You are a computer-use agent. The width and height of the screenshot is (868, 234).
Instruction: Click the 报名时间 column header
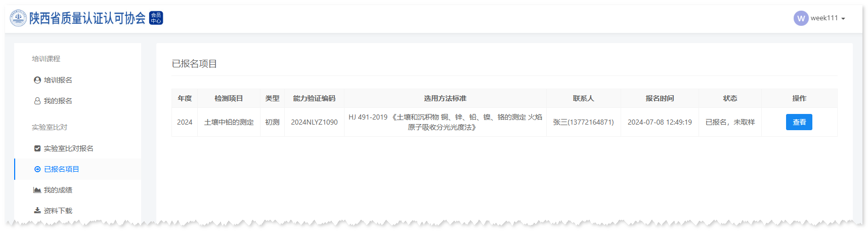[x=660, y=98]
